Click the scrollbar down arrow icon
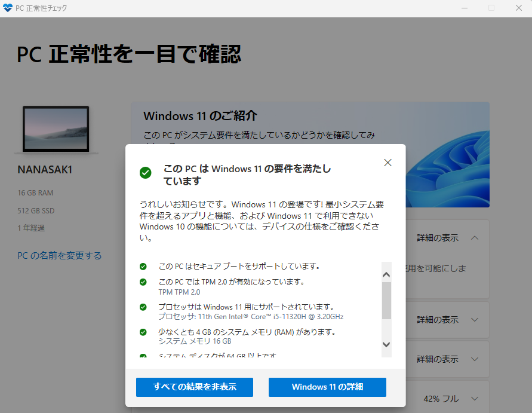This screenshot has width=532, height=413. 386,344
